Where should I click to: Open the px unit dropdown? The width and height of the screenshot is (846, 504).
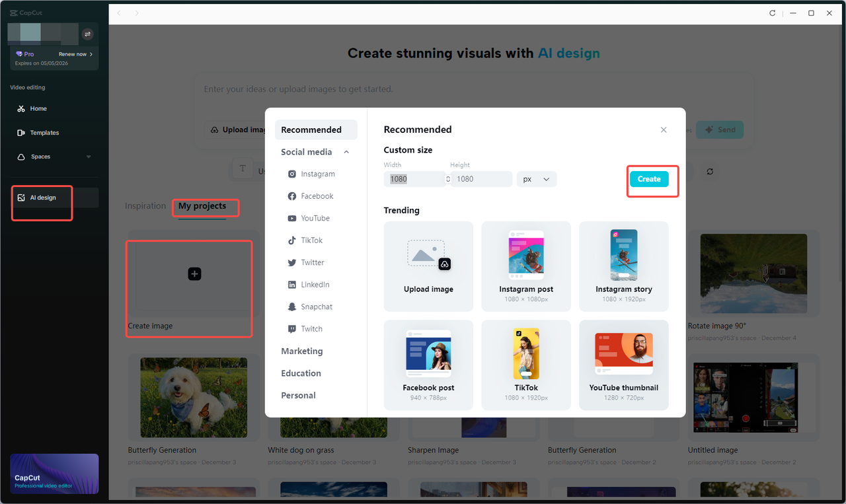click(x=536, y=178)
